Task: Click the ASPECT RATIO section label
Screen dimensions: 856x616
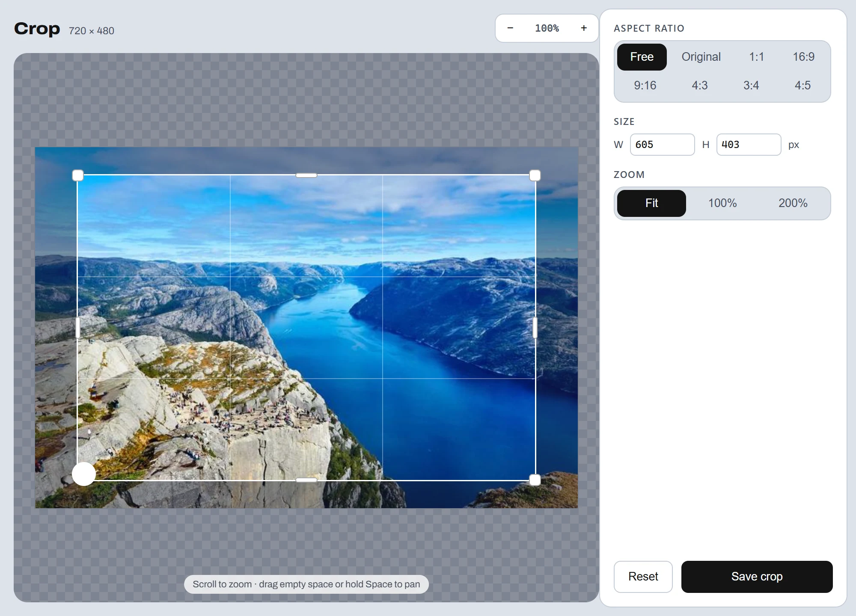Action: point(649,28)
